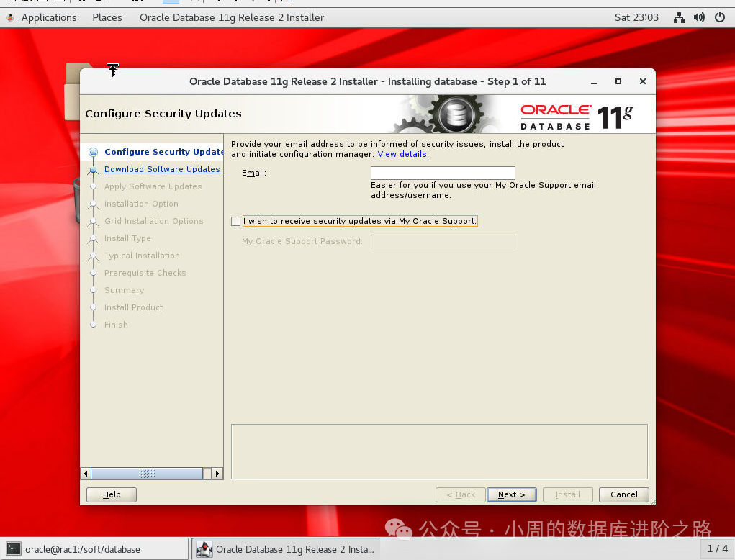The image size is (735, 560).
Task: Click the My Oracle Support Password field
Action: 443,241
